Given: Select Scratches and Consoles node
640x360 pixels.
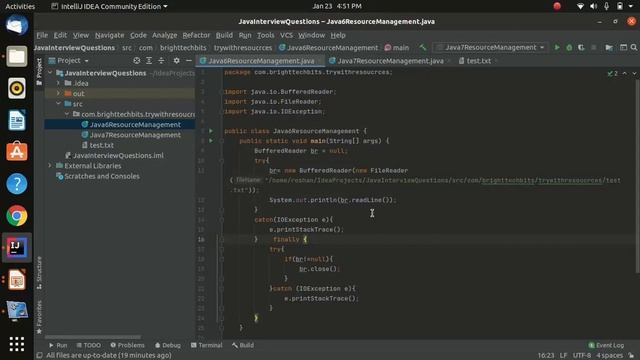Looking at the screenshot, I should click(x=102, y=176).
